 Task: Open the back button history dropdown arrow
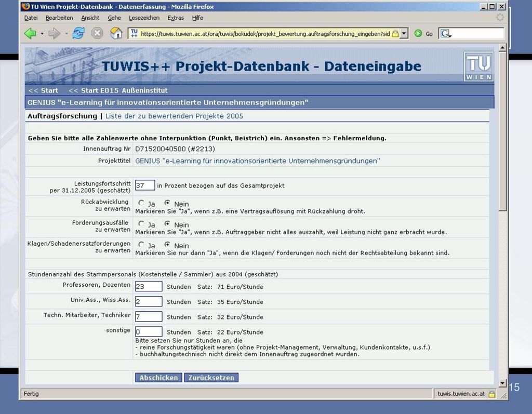[x=42, y=34]
